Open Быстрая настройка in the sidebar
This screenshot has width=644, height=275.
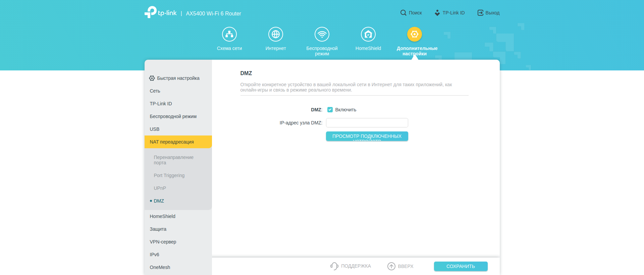[x=178, y=78]
